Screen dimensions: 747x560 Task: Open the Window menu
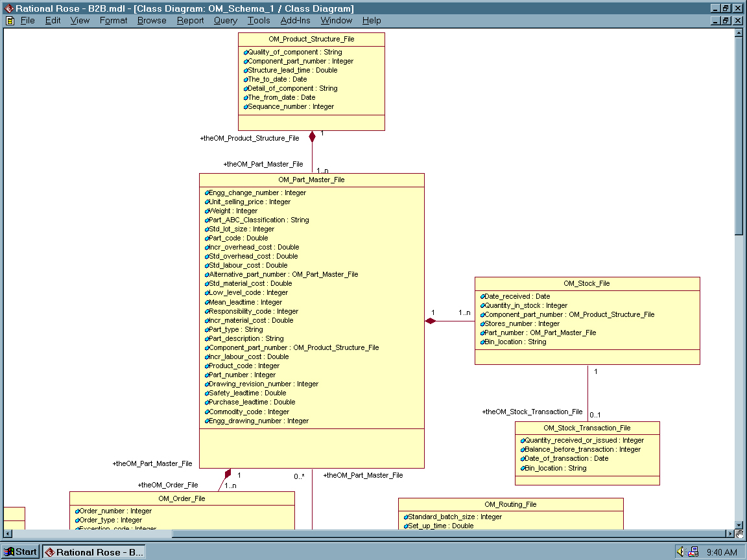pos(337,21)
